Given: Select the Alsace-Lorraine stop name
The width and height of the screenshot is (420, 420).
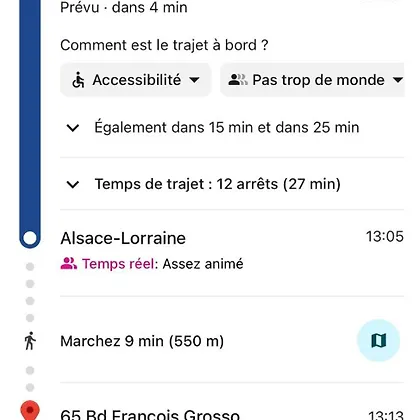Looking at the screenshot, I should click(x=123, y=238).
